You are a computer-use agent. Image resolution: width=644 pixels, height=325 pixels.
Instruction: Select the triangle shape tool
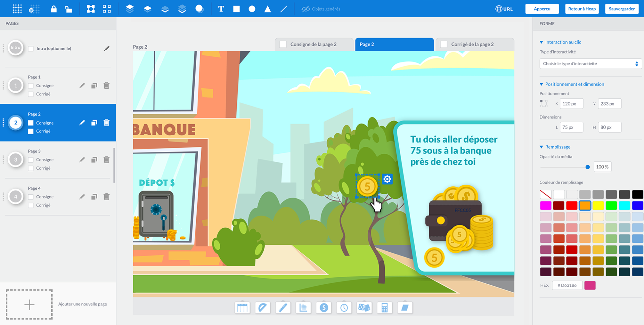pyautogui.click(x=267, y=9)
